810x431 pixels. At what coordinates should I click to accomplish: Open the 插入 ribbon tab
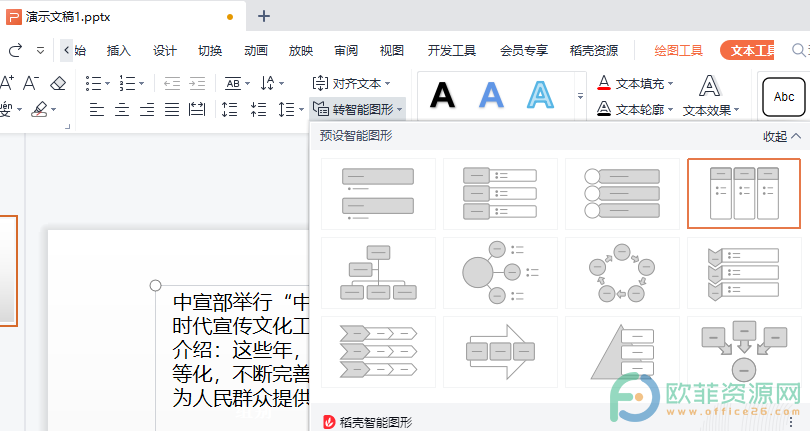pyautogui.click(x=118, y=51)
